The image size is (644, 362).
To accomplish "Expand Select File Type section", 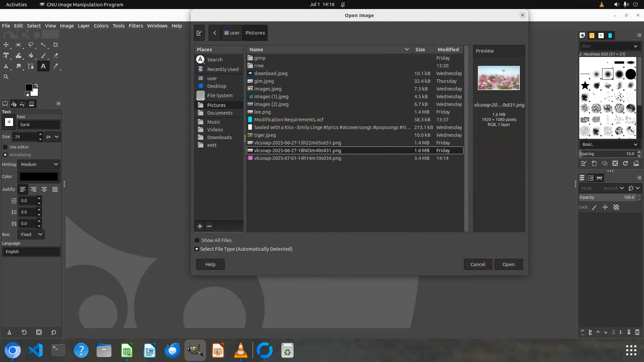I will (197, 249).
